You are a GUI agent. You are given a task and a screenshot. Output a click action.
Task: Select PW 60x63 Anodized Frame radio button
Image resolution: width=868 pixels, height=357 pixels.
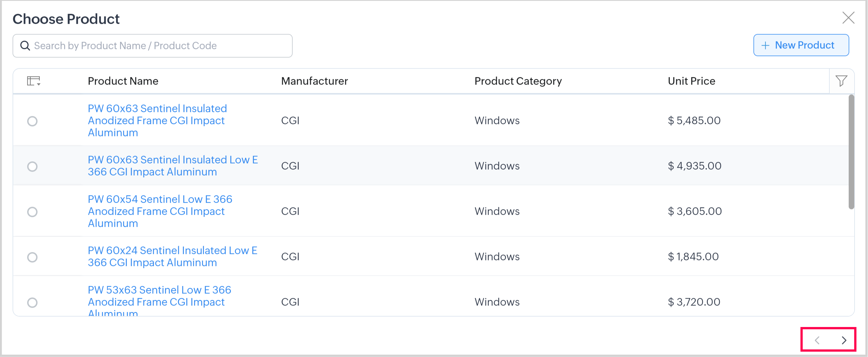[32, 121]
